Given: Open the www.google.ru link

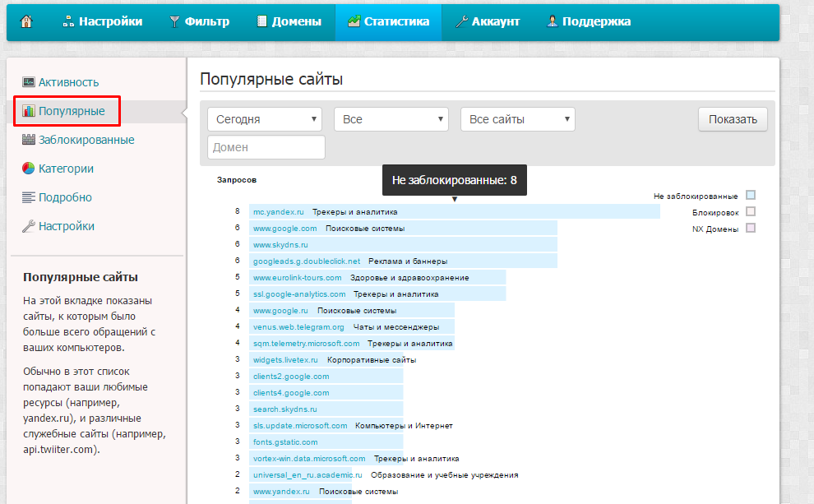Looking at the screenshot, I should pyautogui.click(x=280, y=311).
